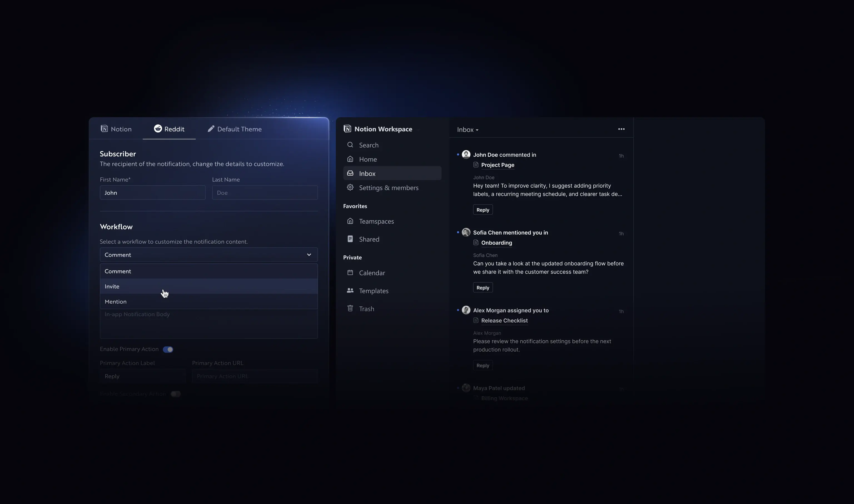The height and width of the screenshot is (504, 854).
Task: Click Reply on Sofia Chen's mention
Action: coord(483,288)
